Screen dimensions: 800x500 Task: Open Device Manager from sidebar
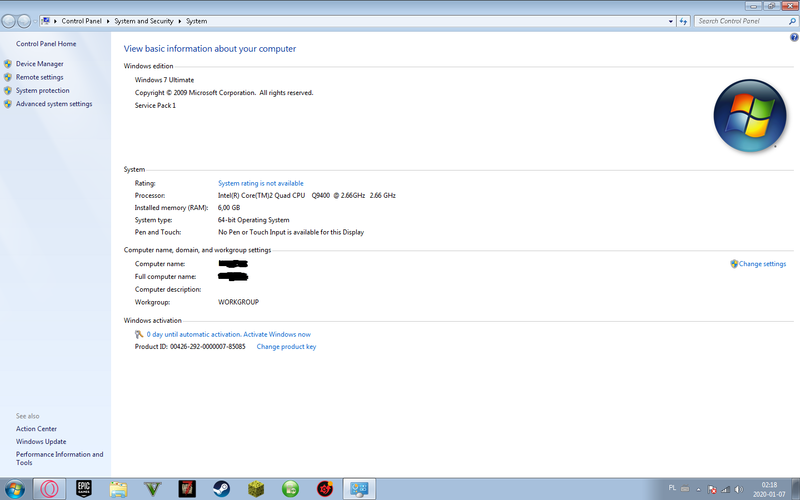[39, 64]
